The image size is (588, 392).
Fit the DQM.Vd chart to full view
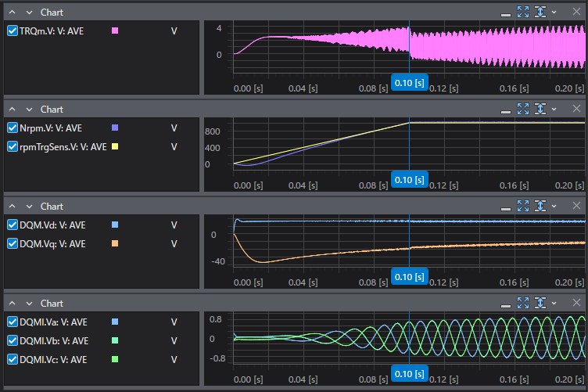[x=523, y=206]
